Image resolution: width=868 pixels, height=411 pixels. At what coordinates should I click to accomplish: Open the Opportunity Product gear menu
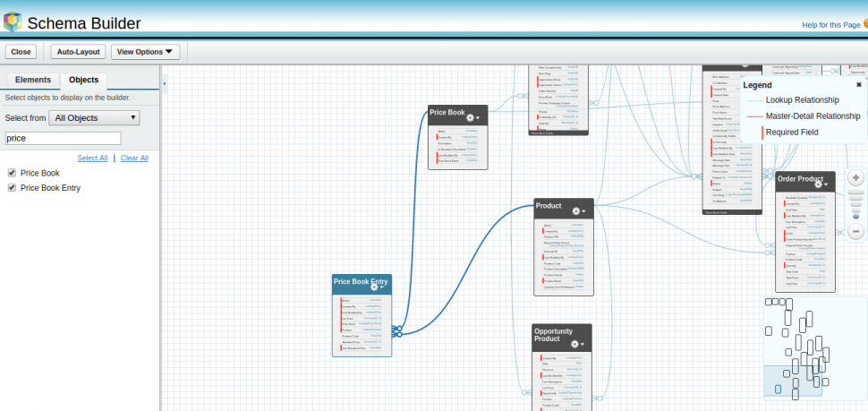coord(577,344)
